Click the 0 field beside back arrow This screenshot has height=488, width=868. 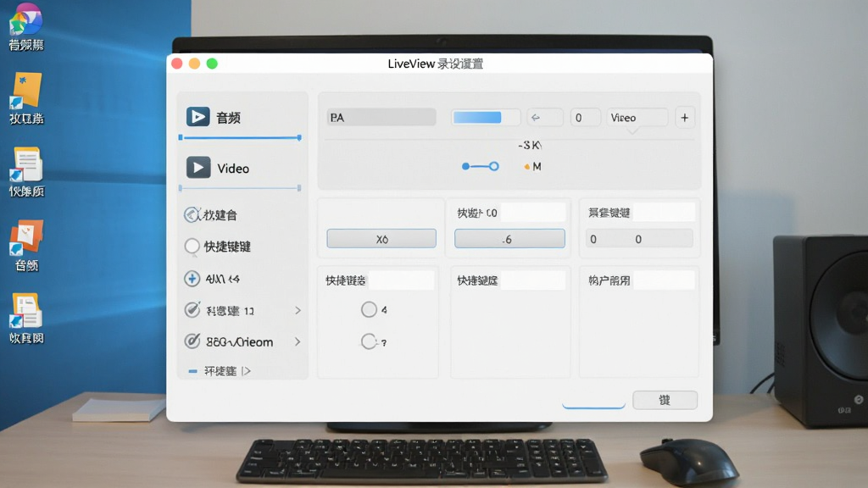tap(585, 117)
